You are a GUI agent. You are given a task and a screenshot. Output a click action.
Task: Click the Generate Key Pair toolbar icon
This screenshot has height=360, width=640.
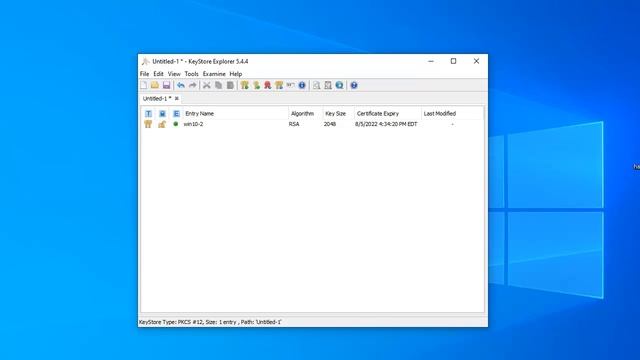(x=244, y=85)
